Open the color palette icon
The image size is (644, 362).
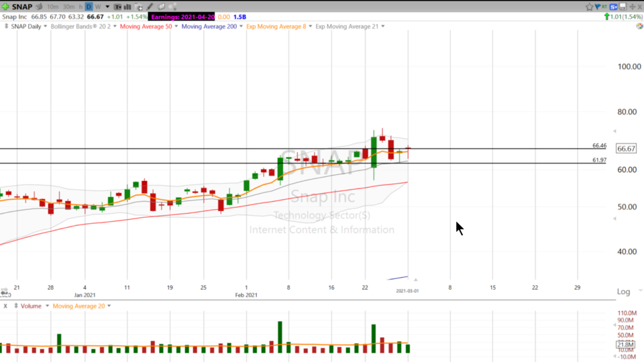coord(639,26)
